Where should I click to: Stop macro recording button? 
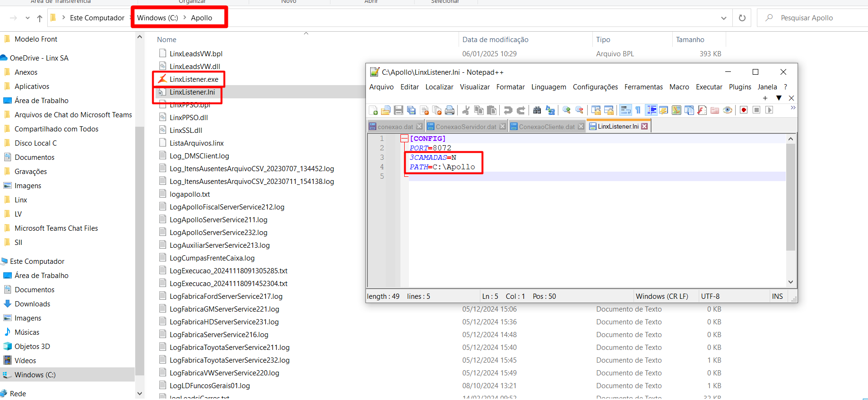click(756, 110)
